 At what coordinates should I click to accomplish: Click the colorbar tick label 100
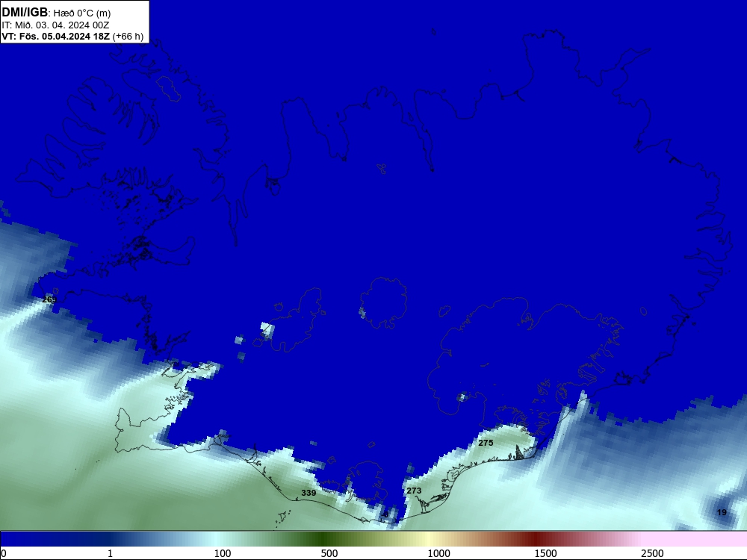[x=223, y=553]
